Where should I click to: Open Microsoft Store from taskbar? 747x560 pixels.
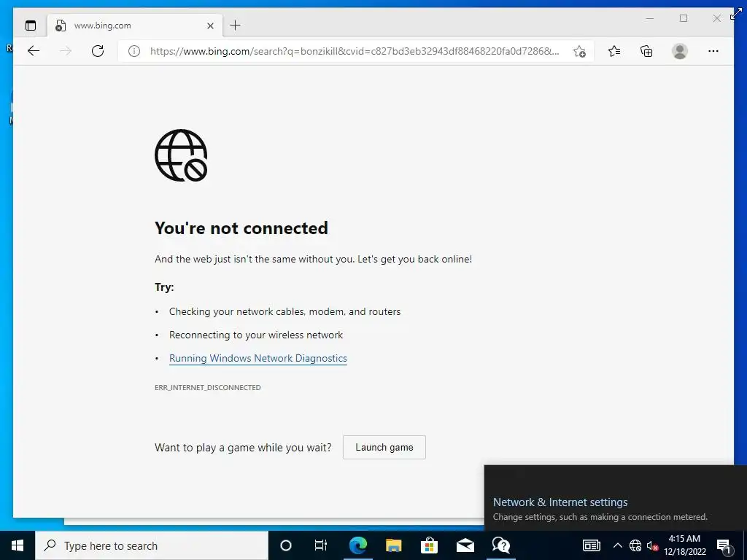(x=429, y=545)
